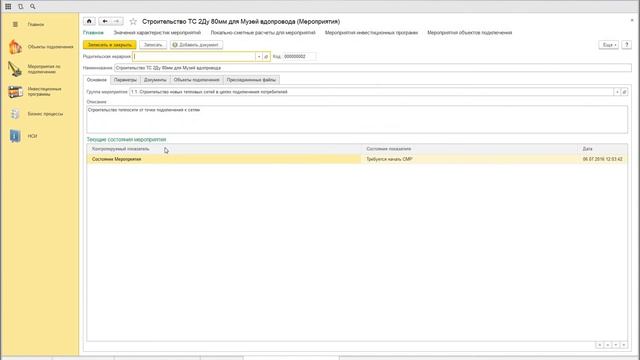
Task: Click the Записать и закрыть button
Action: tap(110, 45)
